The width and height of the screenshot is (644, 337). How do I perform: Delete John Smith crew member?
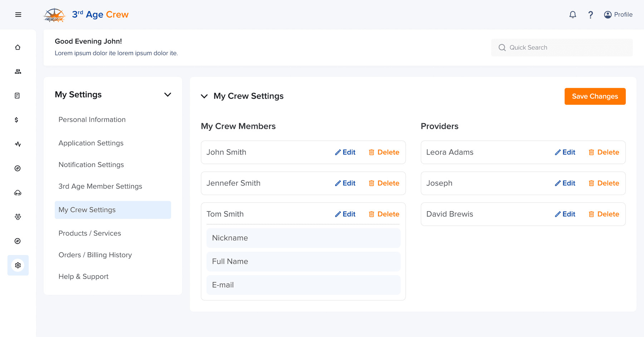[x=384, y=152]
